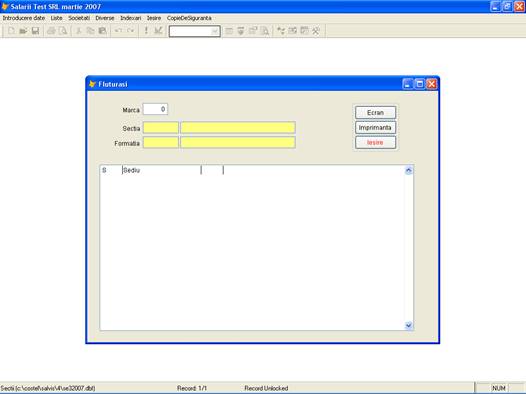Click the Print Preview toolbar icon
The image size is (526, 394).
(x=63, y=31)
